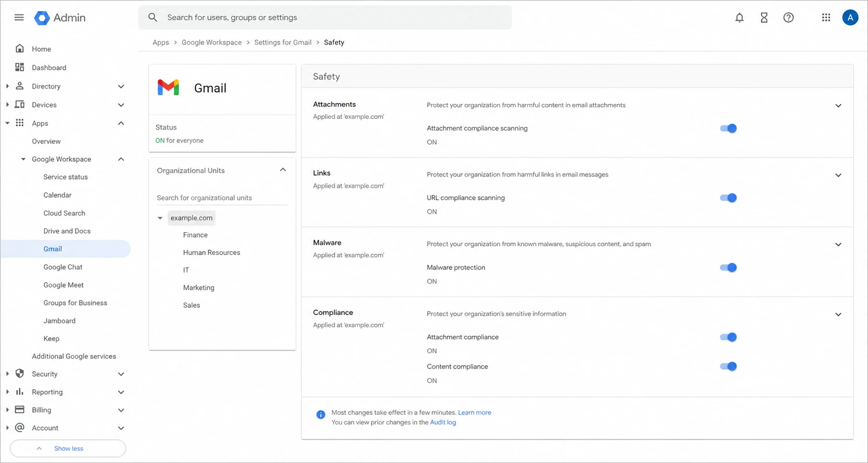The width and height of the screenshot is (868, 463).
Task: Expand the Devices menu chevron
Action: tap(121, 105)
